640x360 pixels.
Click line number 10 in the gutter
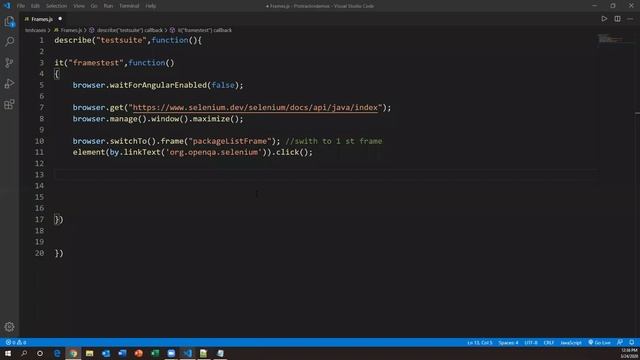pos(39,141)
